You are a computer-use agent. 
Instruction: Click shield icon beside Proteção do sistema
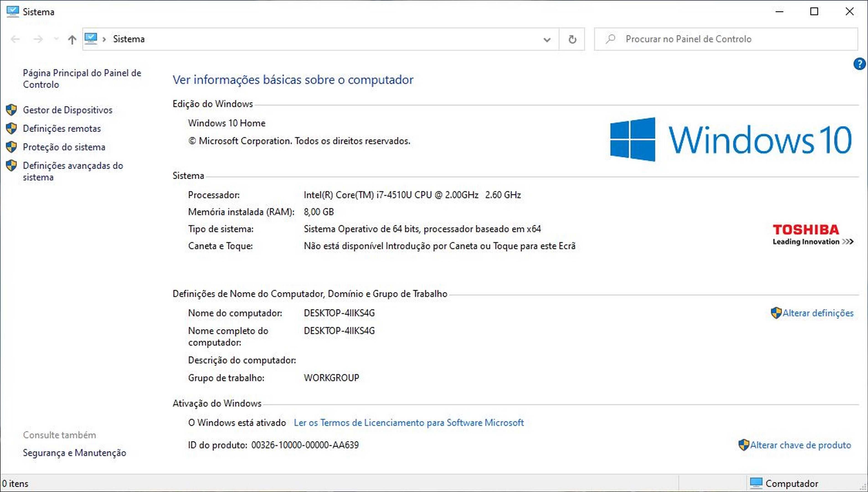click(x=11, y=147)
